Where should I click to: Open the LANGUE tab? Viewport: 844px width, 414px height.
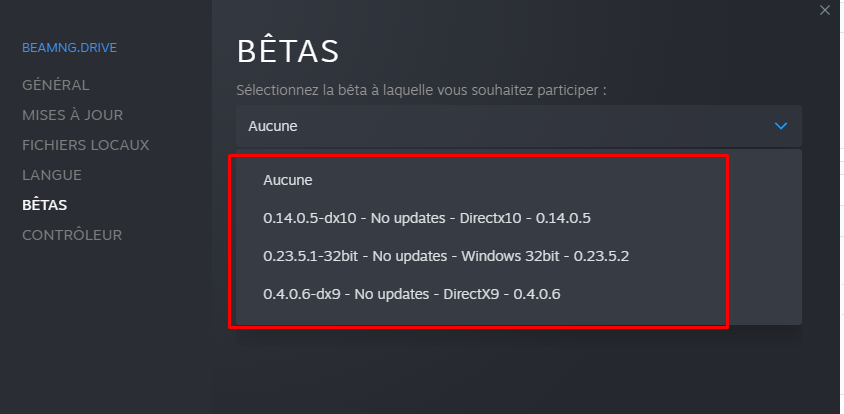tap(52, 175)
